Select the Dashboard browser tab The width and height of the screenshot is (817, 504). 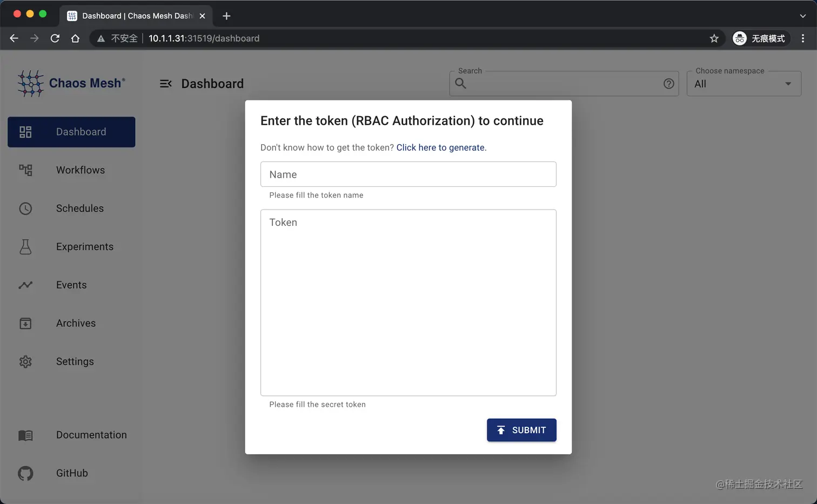(x=135, y=16)
